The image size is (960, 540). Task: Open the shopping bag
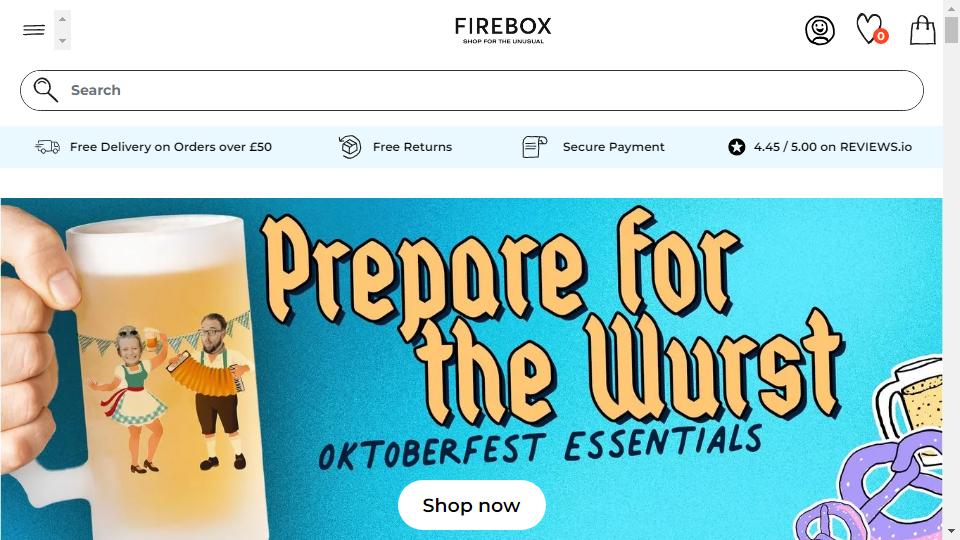(922, 29)
